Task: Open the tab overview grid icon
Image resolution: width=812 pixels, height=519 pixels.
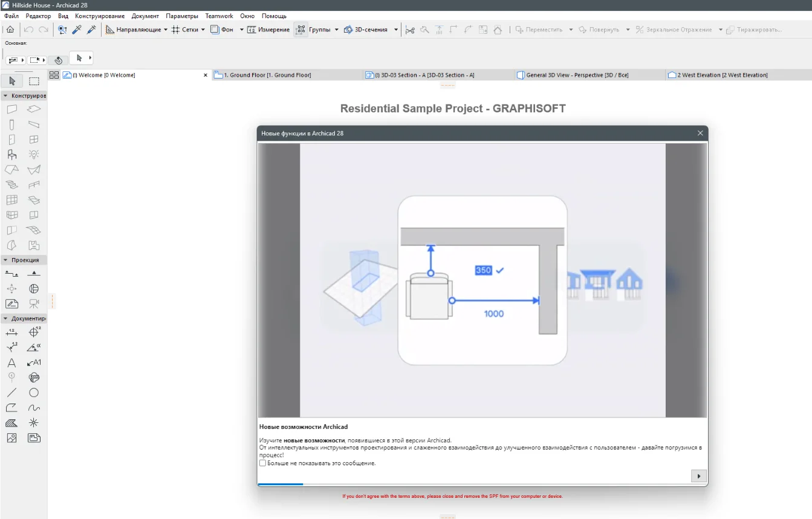Action: pos(54,75)
